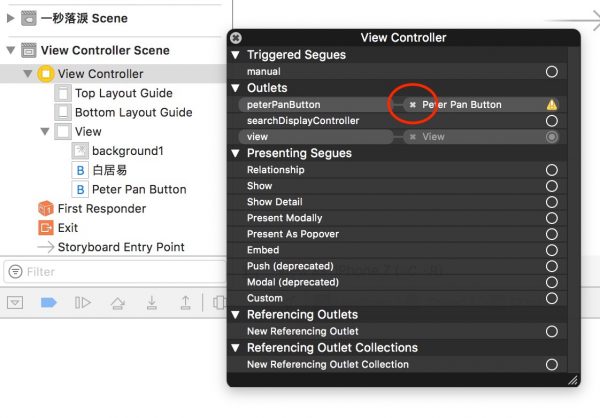Remove the peterPanButton outlet connection via x
This screenshot has height=418, width=600.
(x=412, y=104)
